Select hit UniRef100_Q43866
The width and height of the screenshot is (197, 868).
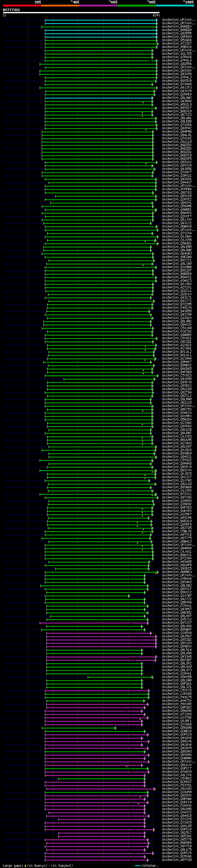coord(176,101)
